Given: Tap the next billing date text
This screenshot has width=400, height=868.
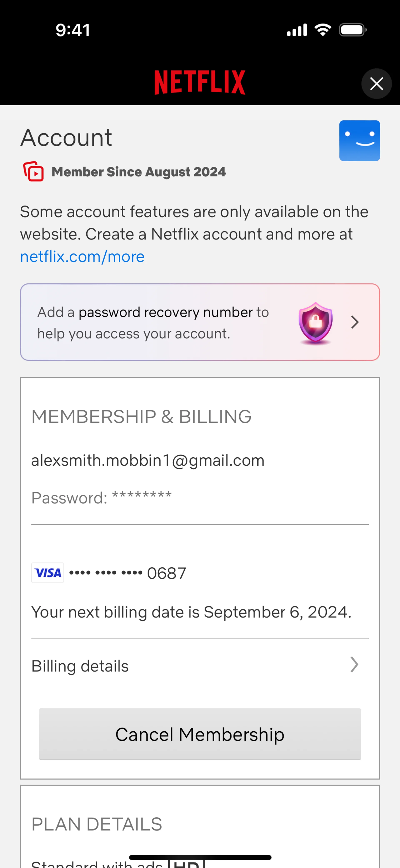Looking at the screenshot, I should pos(191,612).
